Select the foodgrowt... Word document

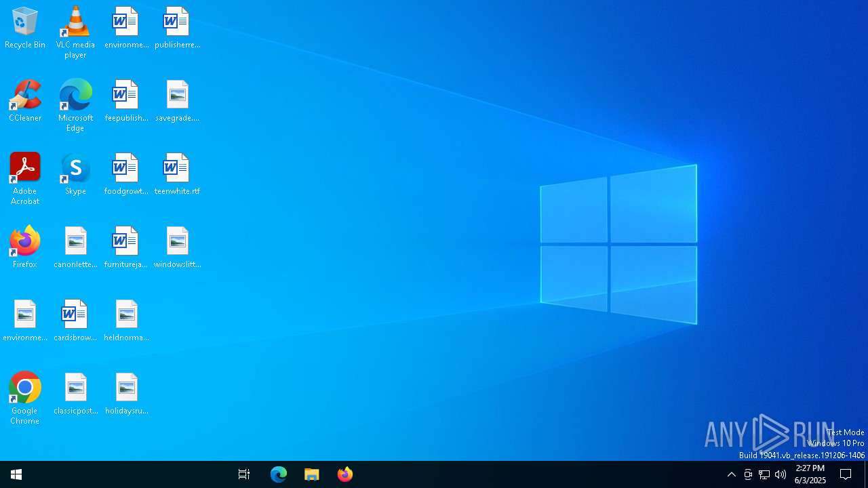pos(126,174)
